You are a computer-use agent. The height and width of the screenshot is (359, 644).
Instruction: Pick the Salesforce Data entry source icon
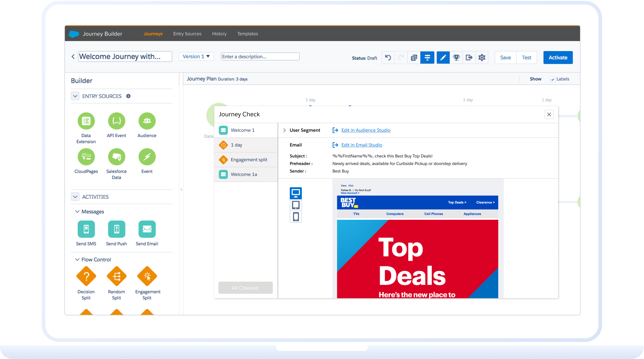[x=116, y=157]
